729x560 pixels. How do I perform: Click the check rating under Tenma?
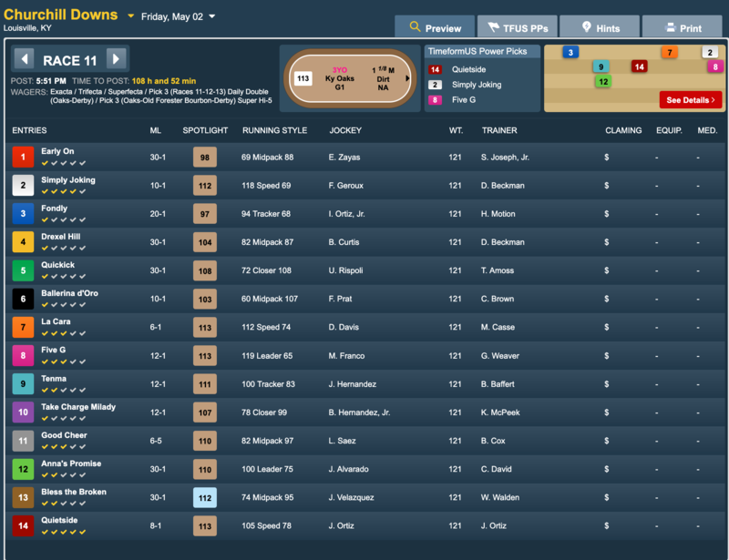pos(64,390)
